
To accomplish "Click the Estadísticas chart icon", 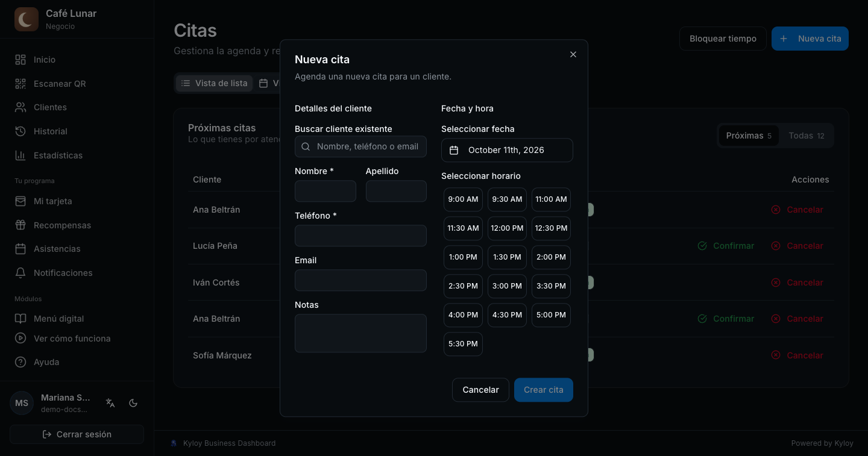I will 20,155.
